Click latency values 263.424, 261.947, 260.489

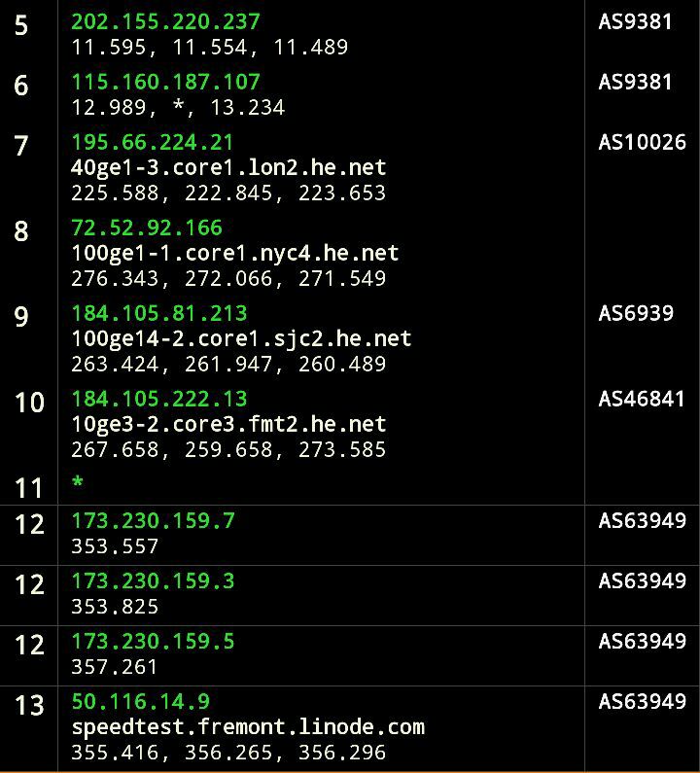pyautogui.click(x=228, y=365)
